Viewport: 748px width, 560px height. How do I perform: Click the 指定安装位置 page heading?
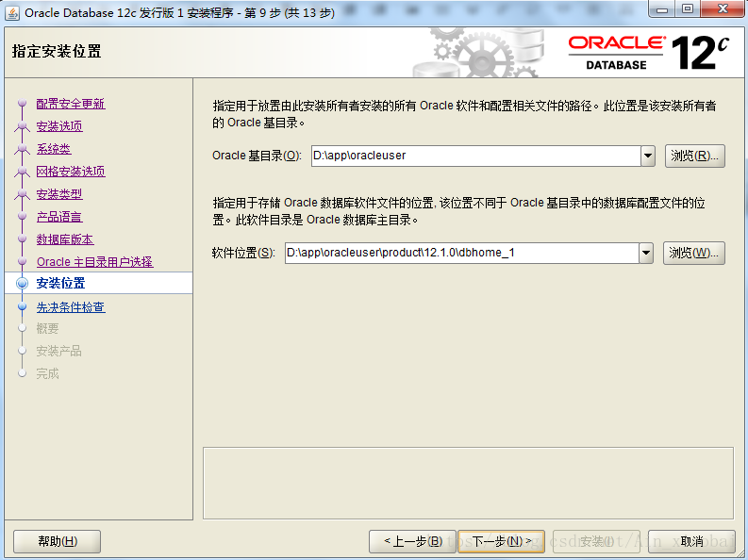coord(57,51)
